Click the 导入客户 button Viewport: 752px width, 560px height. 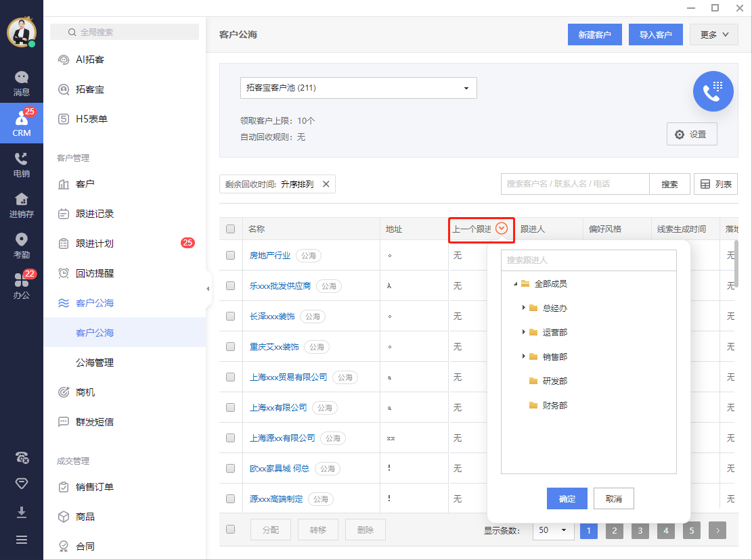pyautogui.click(x=656, y=34)
